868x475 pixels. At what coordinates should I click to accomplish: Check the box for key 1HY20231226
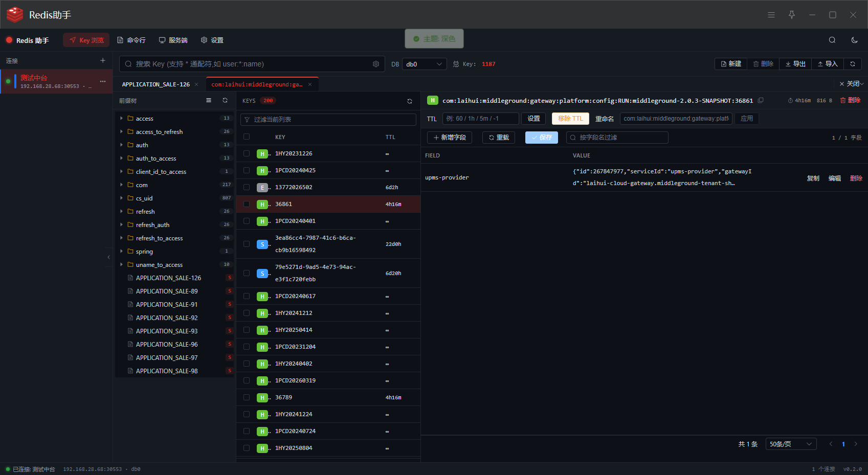(247, 153)
